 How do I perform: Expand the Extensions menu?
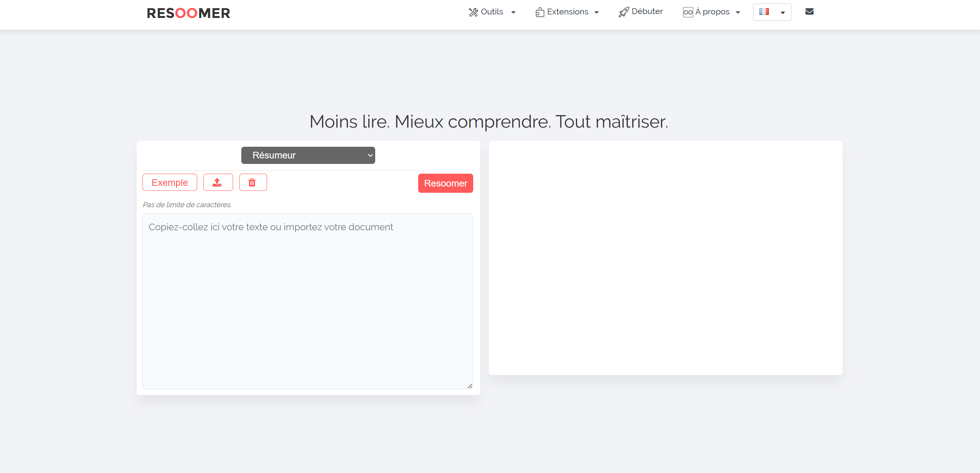point(567,12)
